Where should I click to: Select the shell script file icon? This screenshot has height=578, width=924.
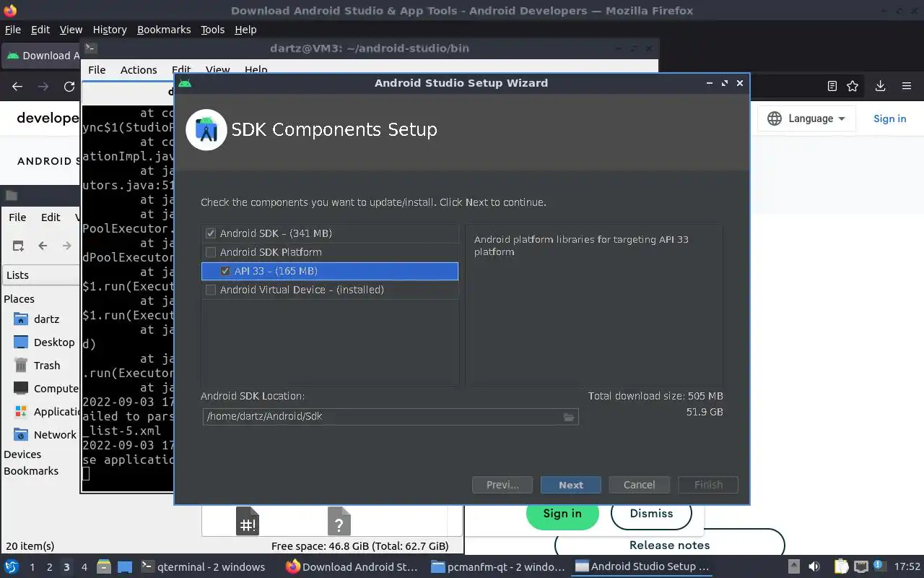[x=248, y=521]
